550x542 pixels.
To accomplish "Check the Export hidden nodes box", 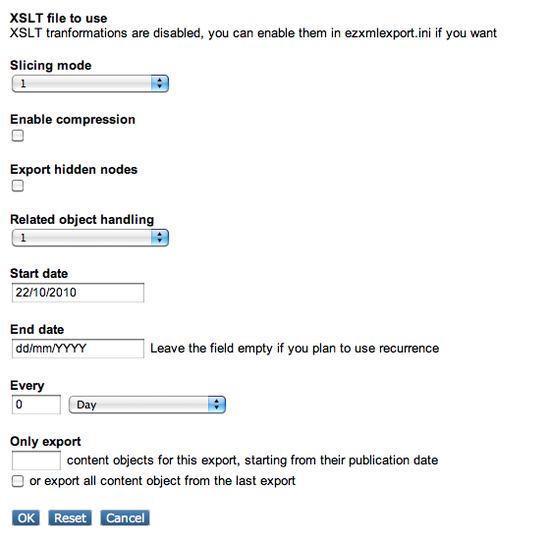I will [x=18, y=186].
